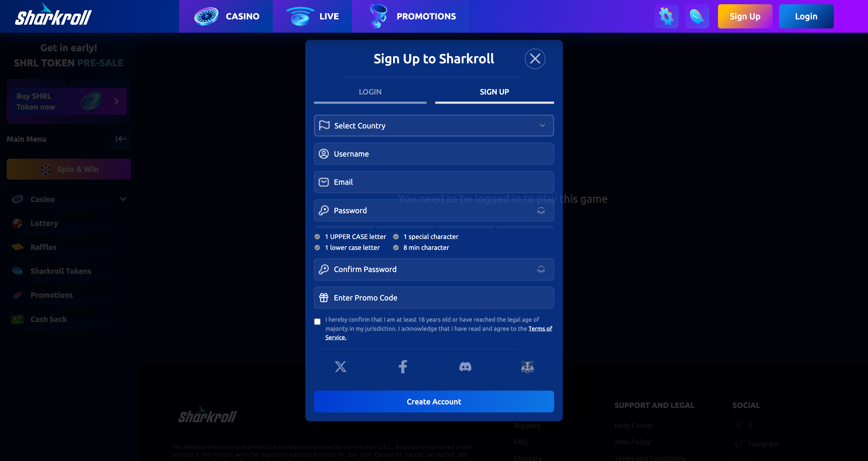Click the Create Account button
Screen dimensions: 868x461
click(434, 401)
